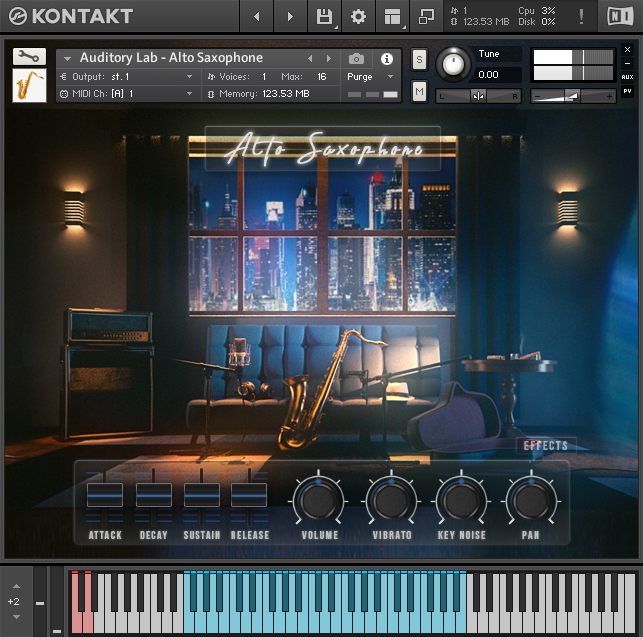Open the save floppy disk menu

[x=324, y=16]
